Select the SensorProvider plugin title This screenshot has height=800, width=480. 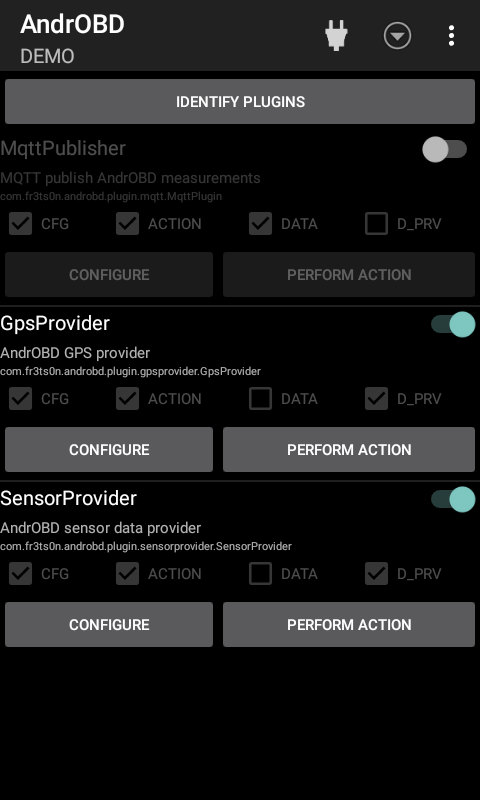coord(68,498)
